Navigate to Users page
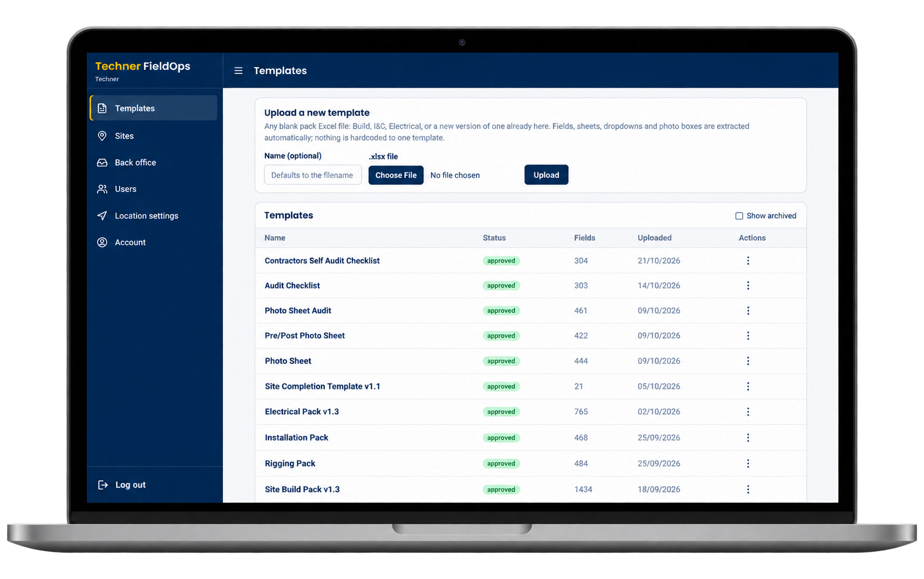The image size is (924, 579). (x=153, y=189)
